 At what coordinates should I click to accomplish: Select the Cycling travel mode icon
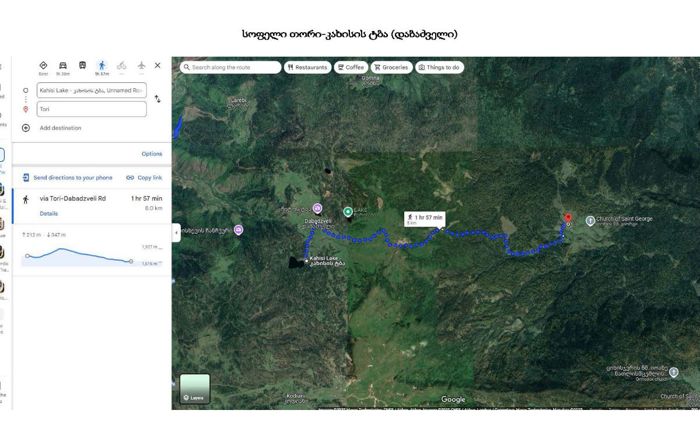pyautogui.click(x=121, y=66)
